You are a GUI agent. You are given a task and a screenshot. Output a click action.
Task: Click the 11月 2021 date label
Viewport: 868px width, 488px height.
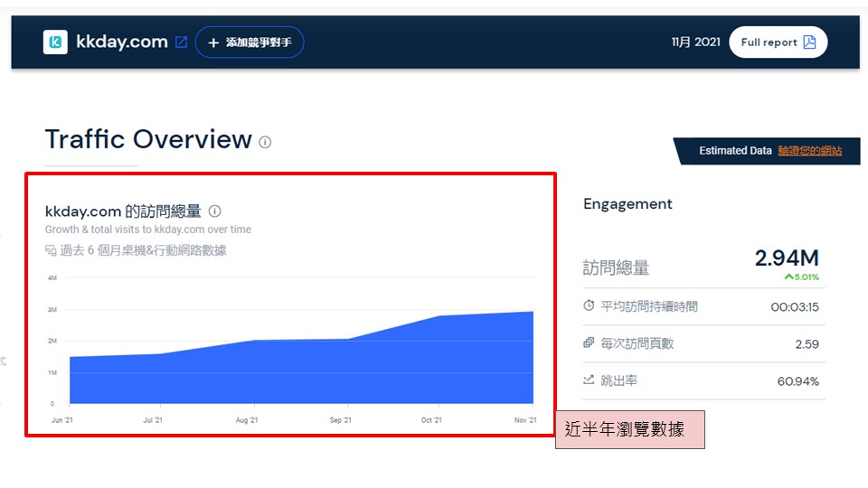[x=696, y=42]
